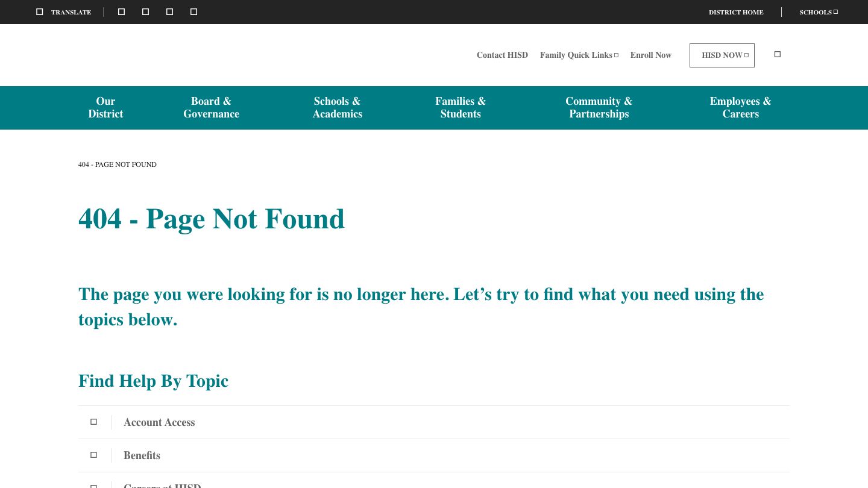
Task: Open the Families & Students menu
Action: pyautogui.click(x=461, y=108)
